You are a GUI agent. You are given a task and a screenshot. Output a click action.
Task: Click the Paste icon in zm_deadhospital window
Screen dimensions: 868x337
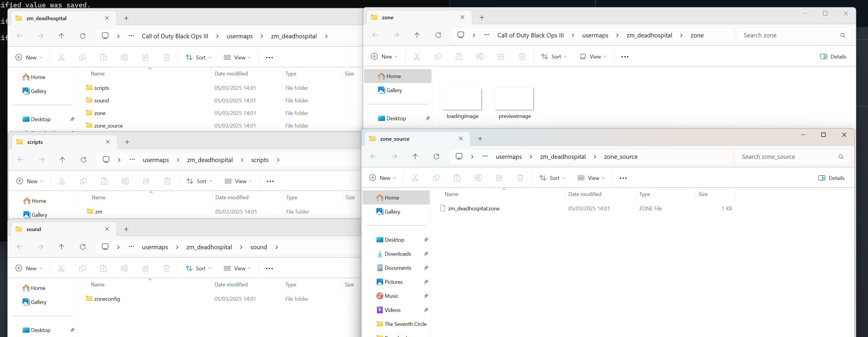click(103, 57)
